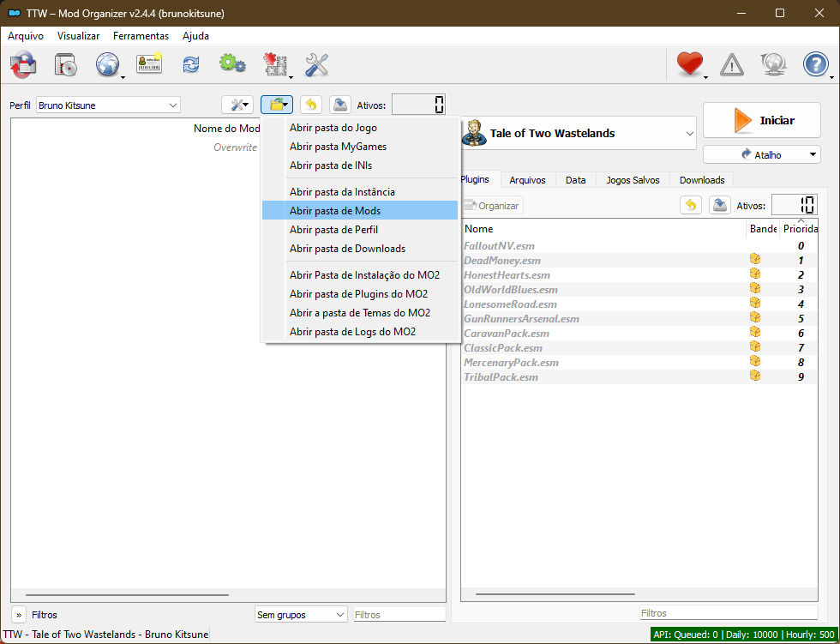Open the Ferramentas menu
Viewport: 840px width, 644px height.
141,36
